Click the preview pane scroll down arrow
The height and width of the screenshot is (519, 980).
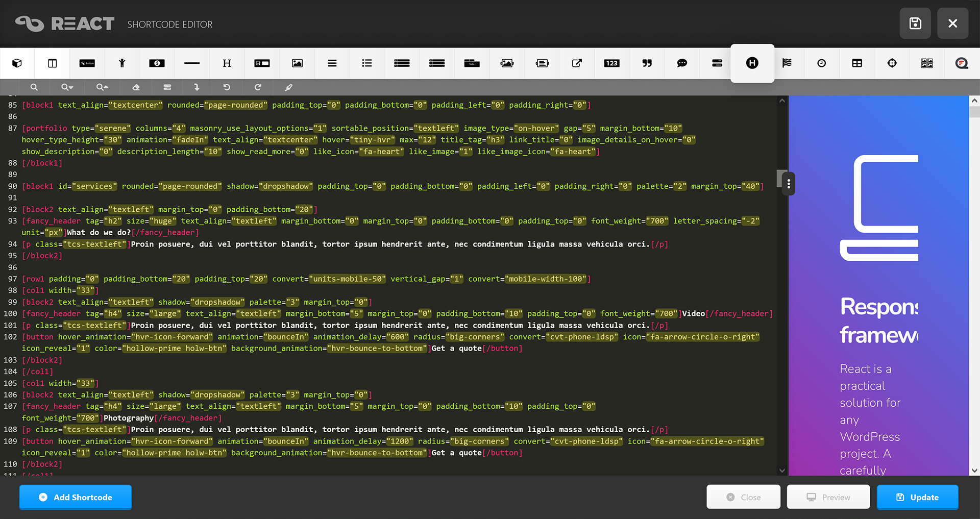tap(974, 471)
